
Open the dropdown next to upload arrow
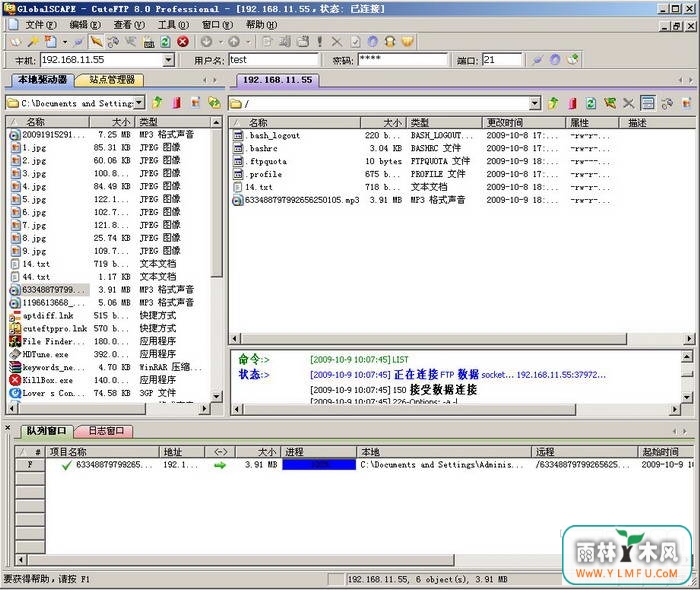pyautogui.click(x=248, y=42)
